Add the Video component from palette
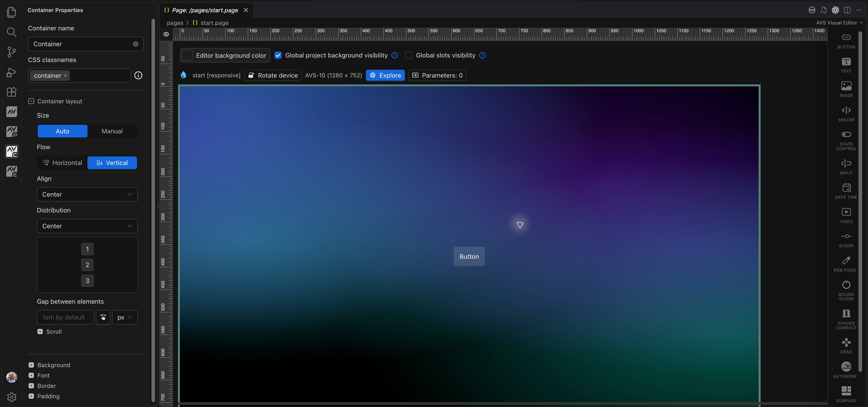Screen dimensions: 868x407 point(846,215)
